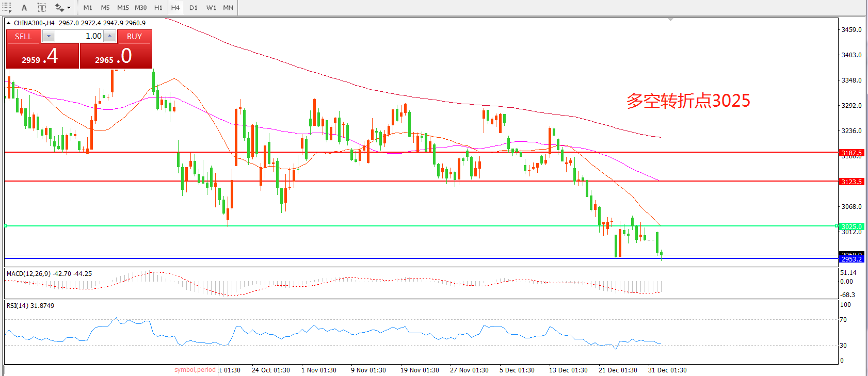Image resolution: width=868 pixels, height=376 pixels.
Task: Click the Arrows objects tool icon
Action: 59,8
